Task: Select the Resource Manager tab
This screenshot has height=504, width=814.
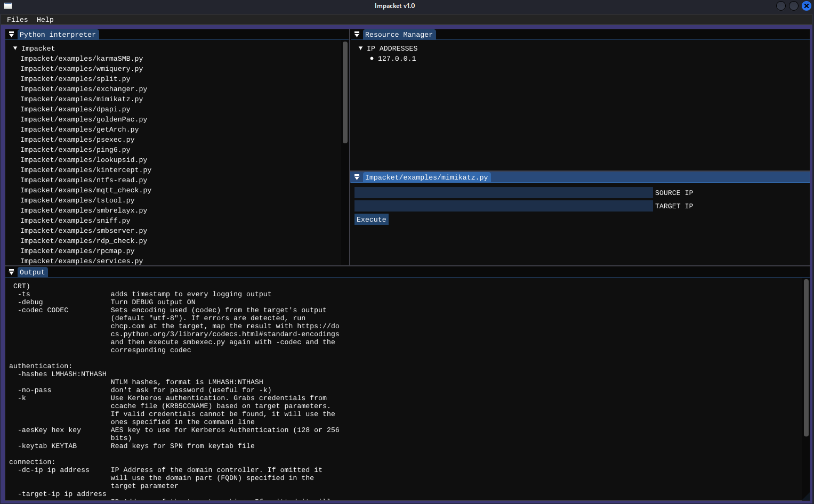Action: (399, 35)
